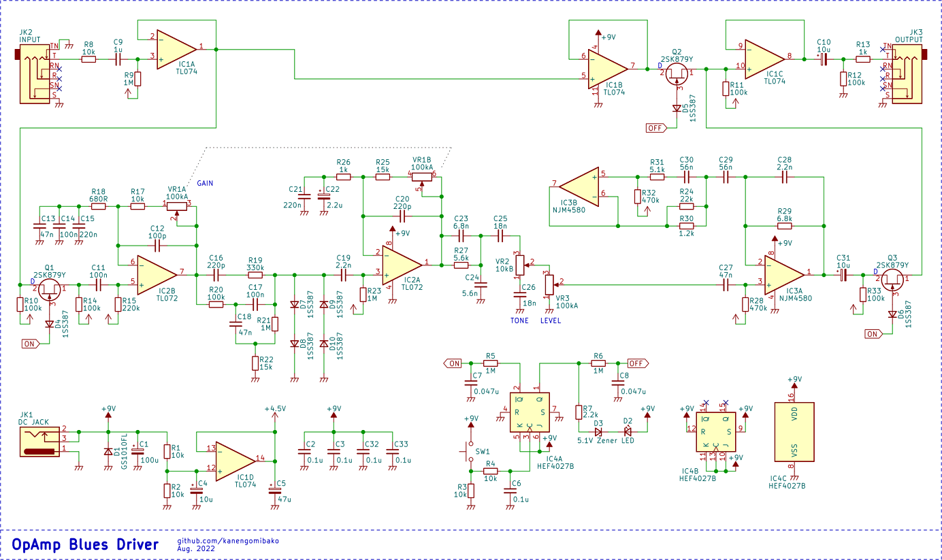Pick the D2 LED symbol
The width and height of the screenshot is (942, 560).
627,431
